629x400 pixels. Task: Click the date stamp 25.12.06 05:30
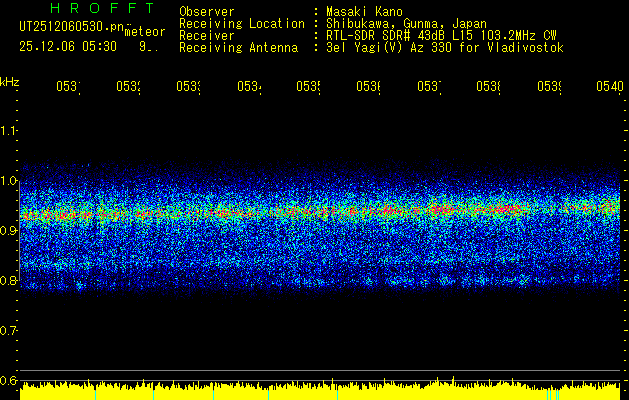[x=68, y=47]
